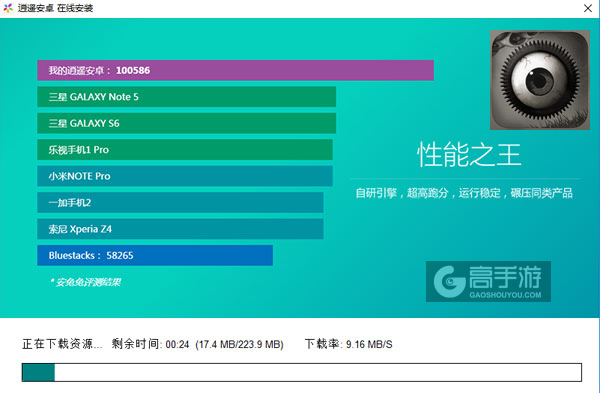Image resolution: width=600 pixels, height=393 pixels.
Task: Select the 索尼 Xperia Z4 bar
Action: click(180, 229)
